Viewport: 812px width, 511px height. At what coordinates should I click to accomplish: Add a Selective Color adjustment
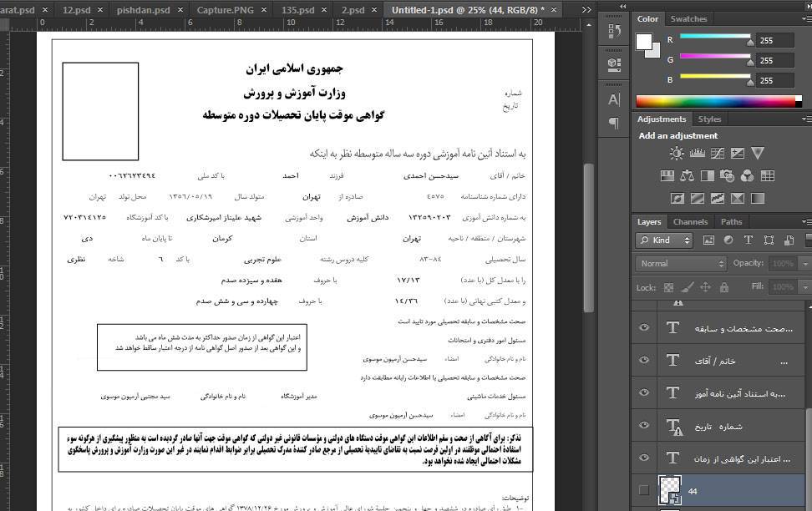[x=738, y=198]
